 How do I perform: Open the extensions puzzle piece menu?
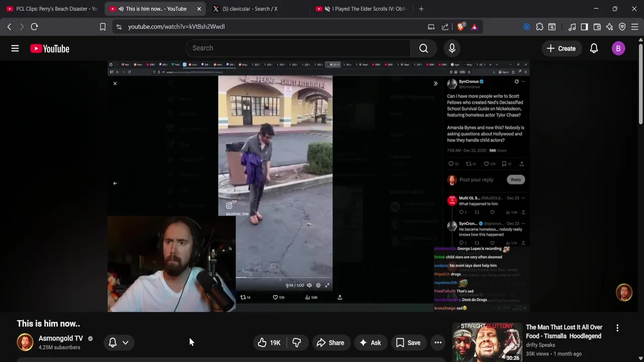(540, 27)
